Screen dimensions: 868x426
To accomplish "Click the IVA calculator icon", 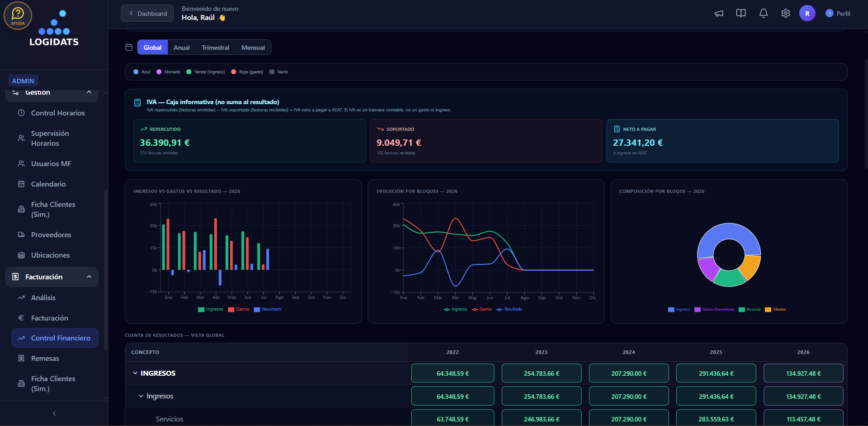I will click(x=138, y=103).
